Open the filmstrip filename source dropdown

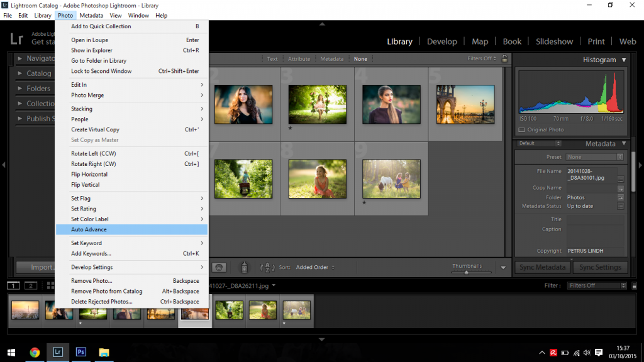(274, 286)
